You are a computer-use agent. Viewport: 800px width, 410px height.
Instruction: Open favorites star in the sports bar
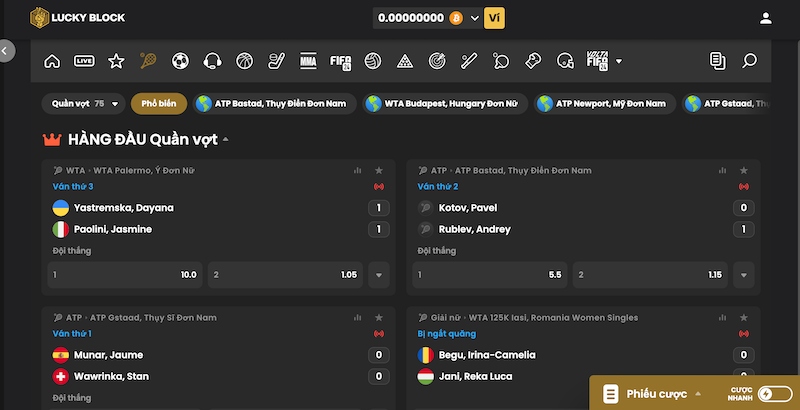[x=116, y=61]
